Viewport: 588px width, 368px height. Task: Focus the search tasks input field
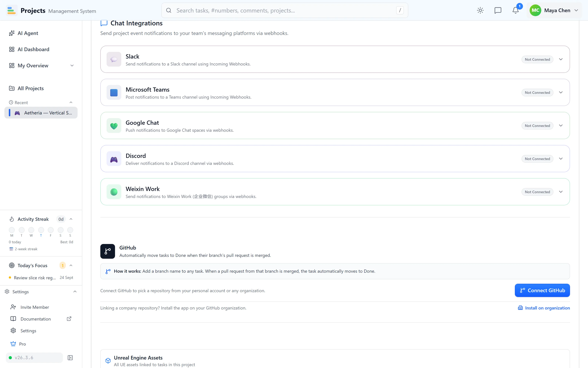284,10
